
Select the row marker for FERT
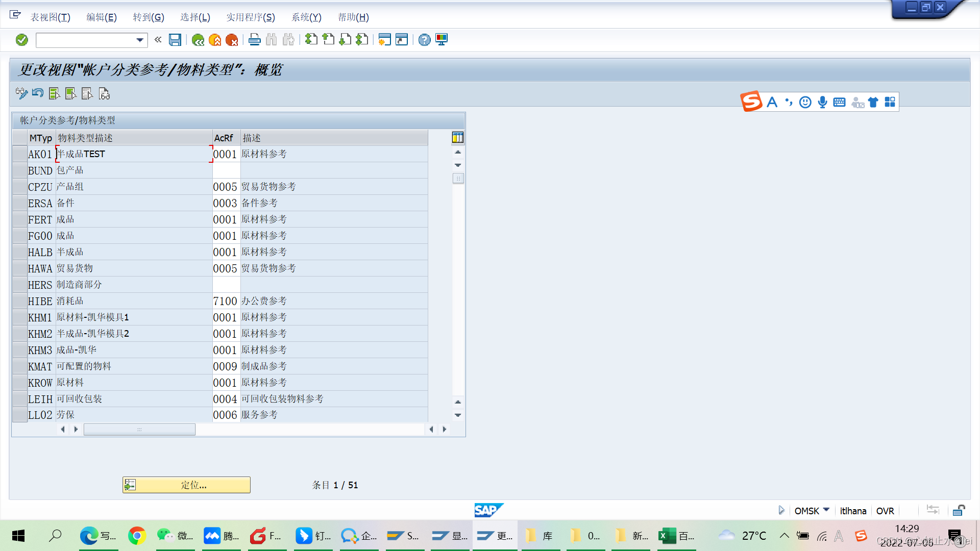[x=20, y=219]
